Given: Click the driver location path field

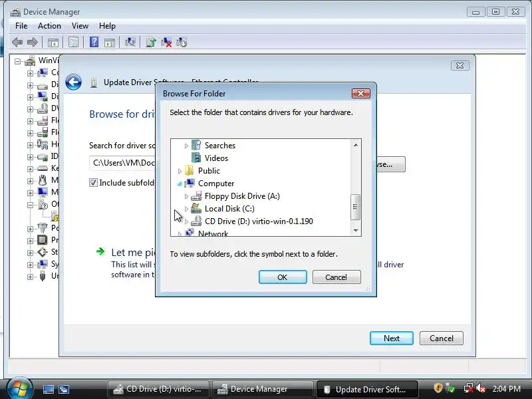Looking at the screenshot, I should 122,163.
